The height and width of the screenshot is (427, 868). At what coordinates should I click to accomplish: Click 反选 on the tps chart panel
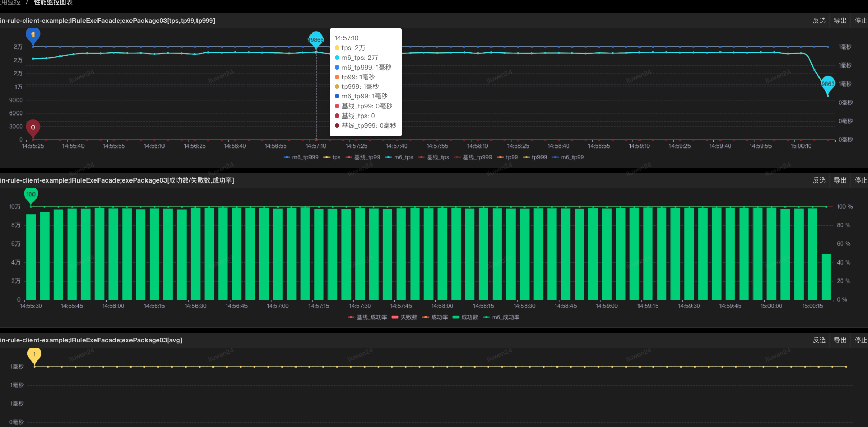(819, 21)
